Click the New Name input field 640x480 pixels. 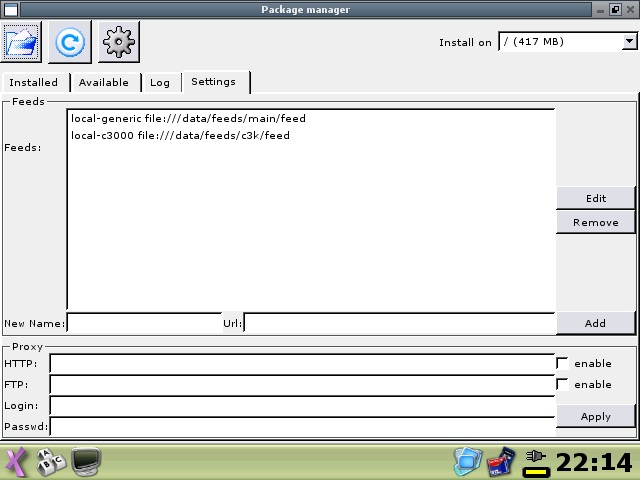click(x=144, y=323)
